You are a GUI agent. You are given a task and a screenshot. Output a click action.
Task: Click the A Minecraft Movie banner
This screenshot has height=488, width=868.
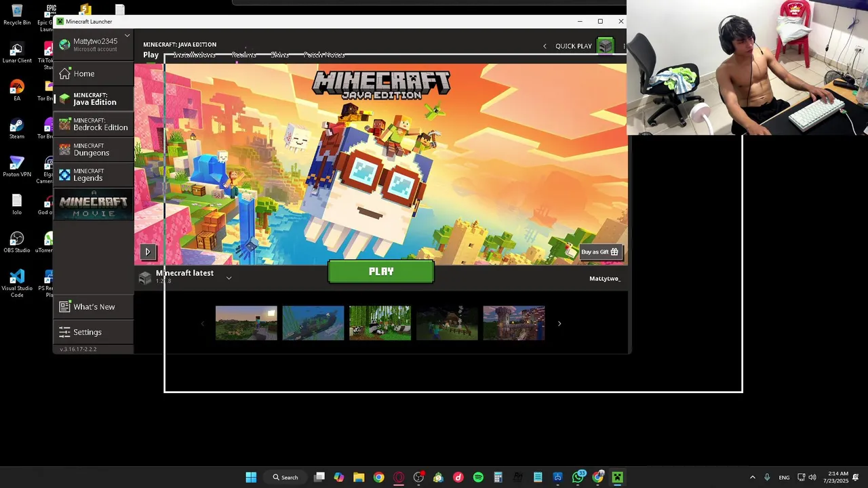pos(94,204)
